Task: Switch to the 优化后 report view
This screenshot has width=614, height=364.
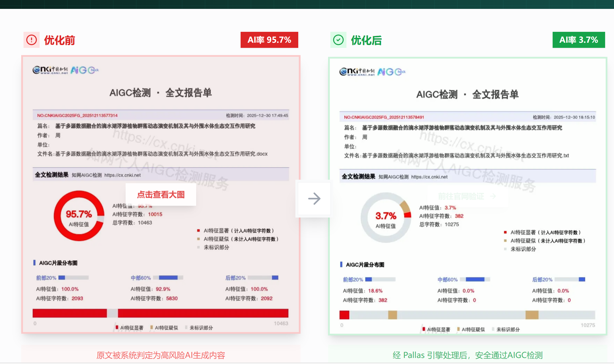Action: coord(366,41)
